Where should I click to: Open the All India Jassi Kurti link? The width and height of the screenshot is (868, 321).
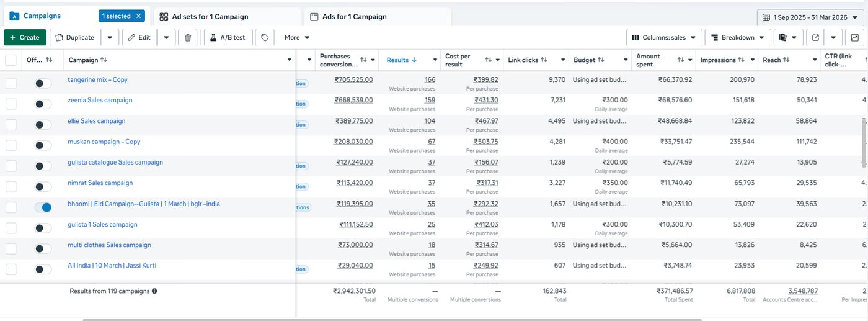click(x=112, y=266)
